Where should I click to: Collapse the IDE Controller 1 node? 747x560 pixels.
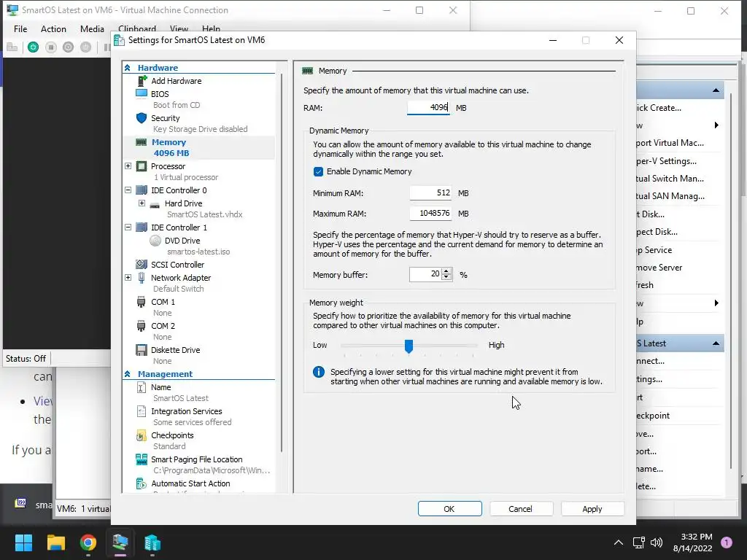(128, 227)
